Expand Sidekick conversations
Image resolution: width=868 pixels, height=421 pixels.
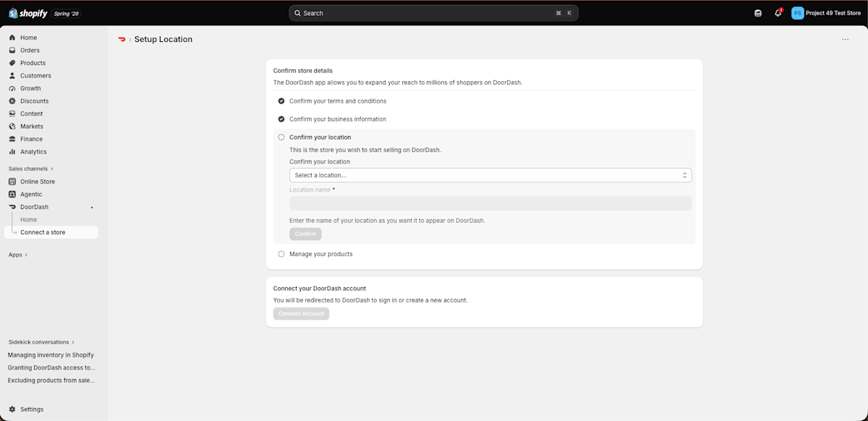pos(41,342)
